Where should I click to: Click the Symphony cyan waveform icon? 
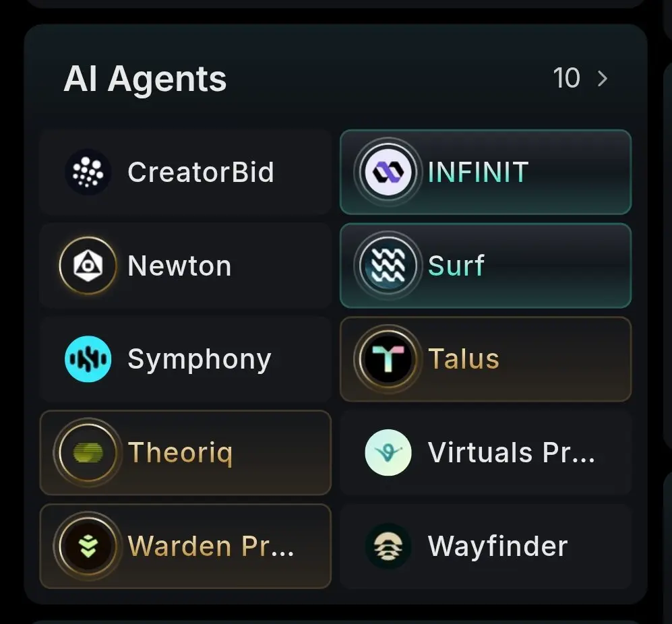[x=88, y=358]
